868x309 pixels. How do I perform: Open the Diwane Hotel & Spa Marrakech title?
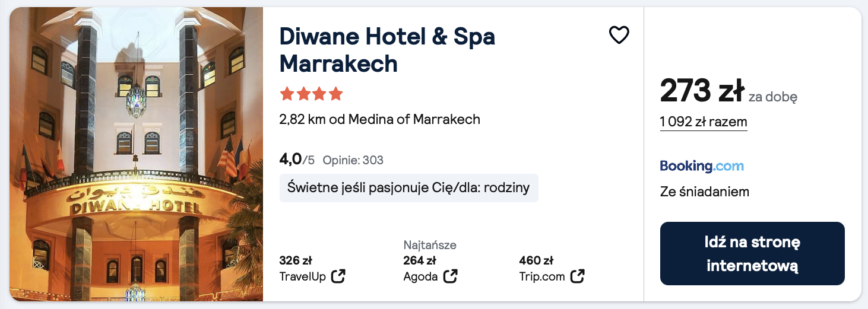(x=387, y=50)
